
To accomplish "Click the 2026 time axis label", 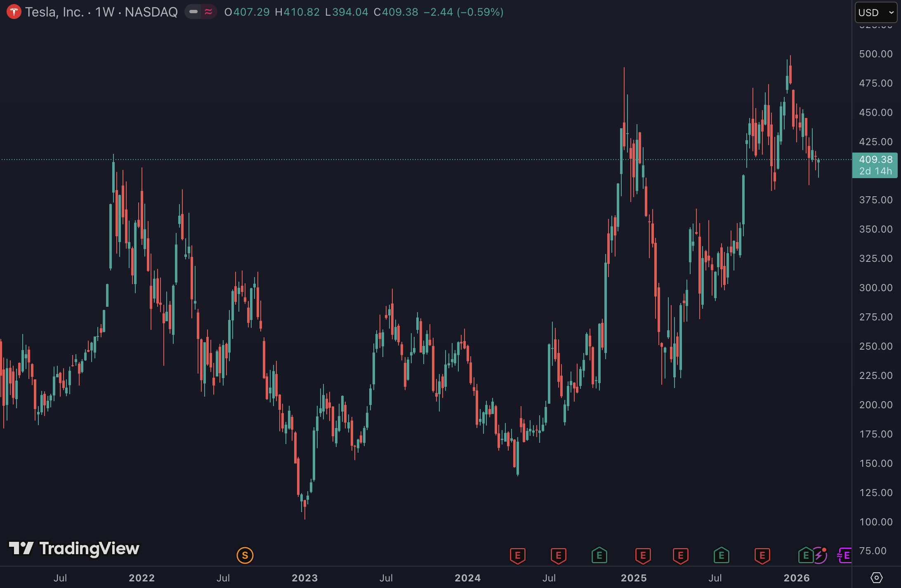I will pyautogui.click(x=797, y=578).
